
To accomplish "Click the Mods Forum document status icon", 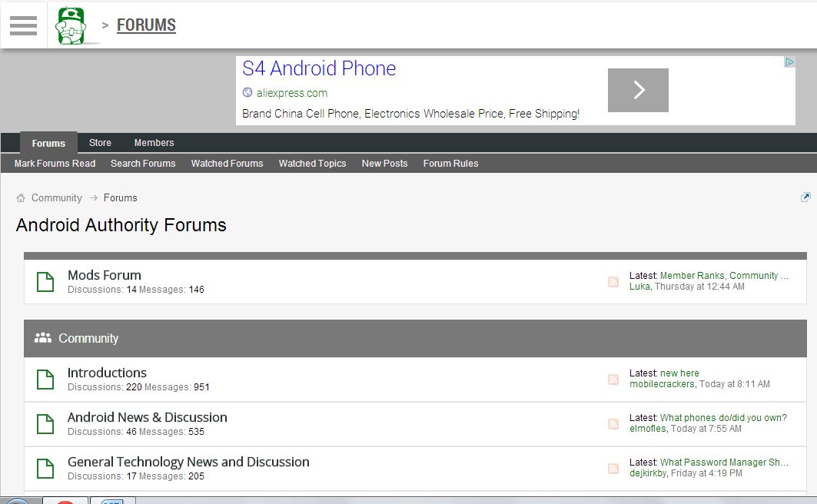I will click(45, 282).
